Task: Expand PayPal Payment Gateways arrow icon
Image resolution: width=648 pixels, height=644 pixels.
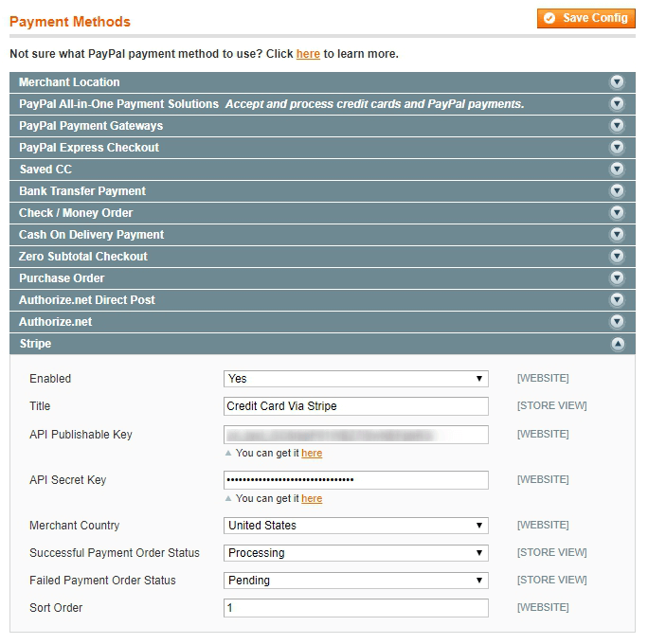Action: (618, 126)
